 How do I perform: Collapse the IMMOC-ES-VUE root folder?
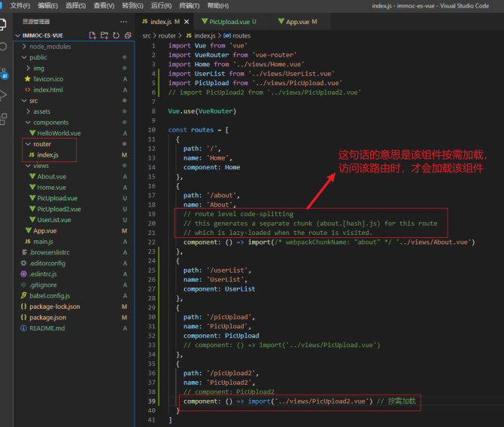(18, 35)
